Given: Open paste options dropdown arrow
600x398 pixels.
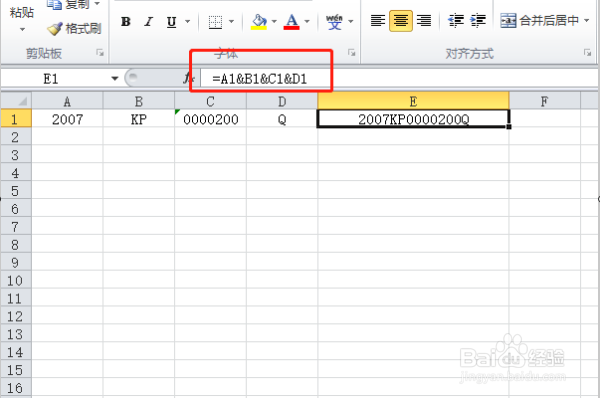Looking at the screenshot, I should [x=22, y=29].
